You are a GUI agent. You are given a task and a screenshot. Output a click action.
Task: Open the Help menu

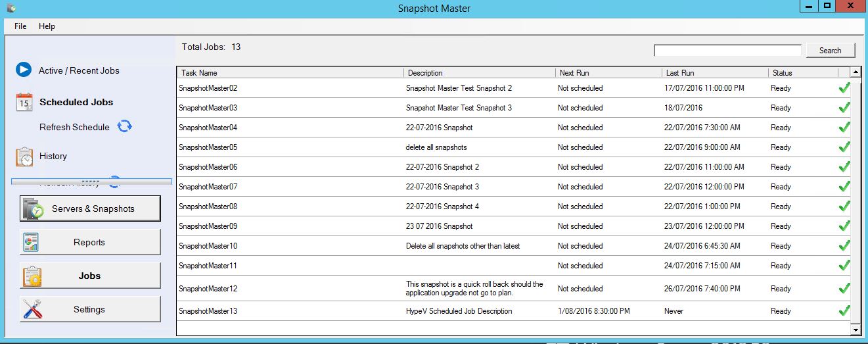tap(47, 26)
